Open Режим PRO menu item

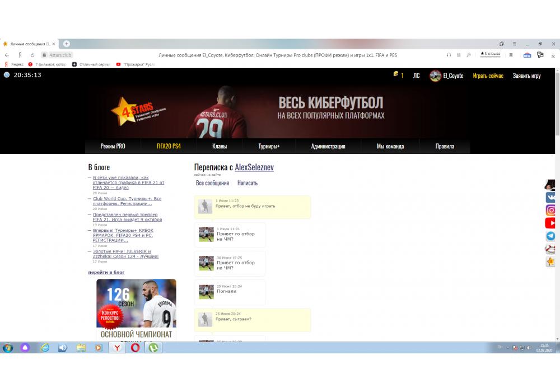tap(113, 146)
